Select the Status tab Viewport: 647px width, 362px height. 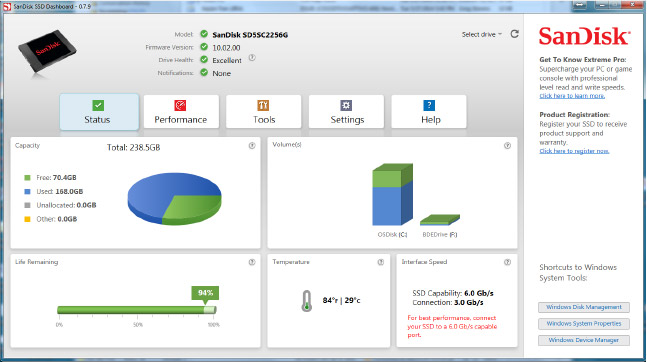click(99, 112)
